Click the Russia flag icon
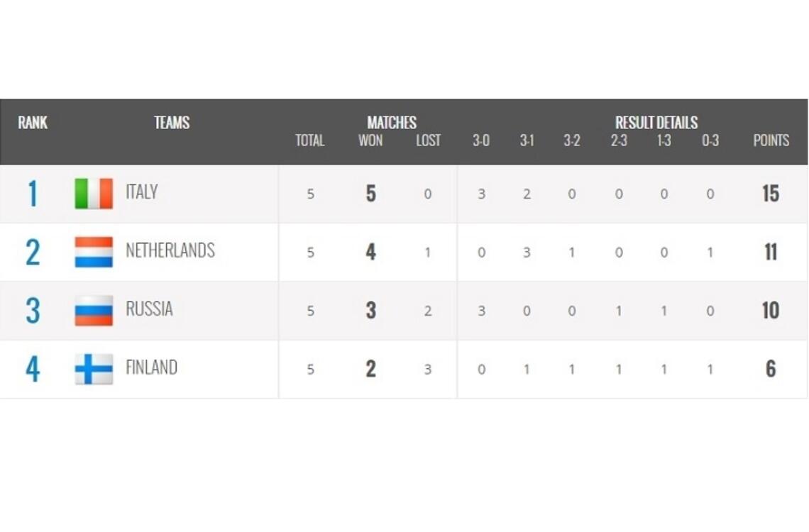 pyautogui.click(x=94, y=311)
